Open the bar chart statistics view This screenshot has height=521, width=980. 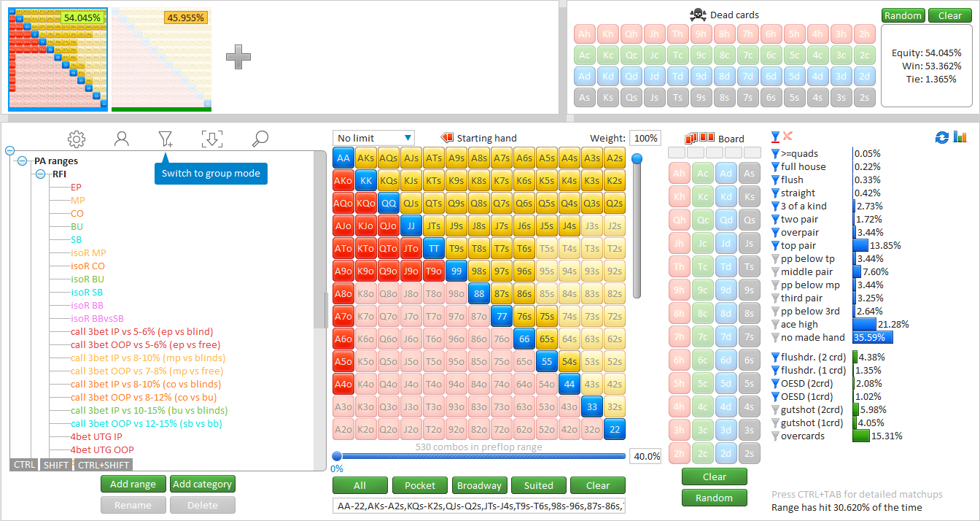(960, 137)
